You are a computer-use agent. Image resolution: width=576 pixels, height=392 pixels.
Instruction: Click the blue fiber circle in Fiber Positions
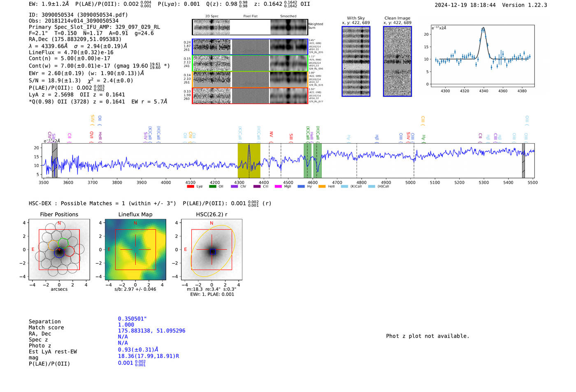click(x=59, y=252)
